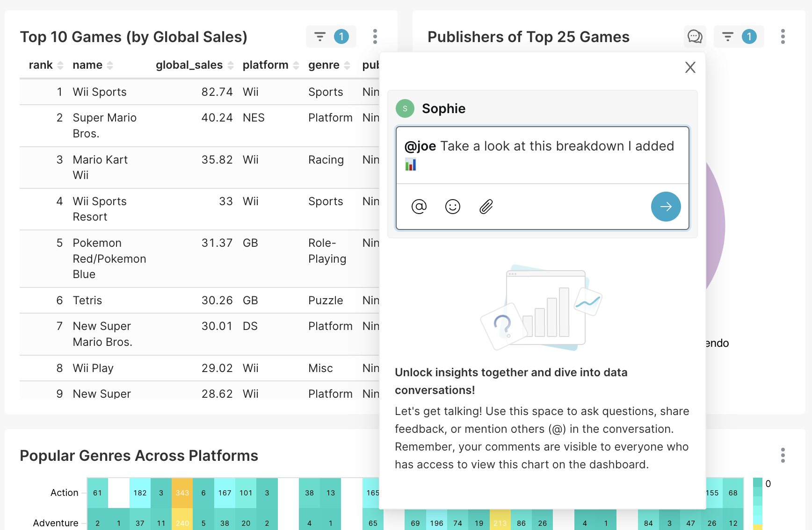This screenshot has width=812, height=530.
Task: Click the heatmap color legend scale
Action: (758, 504)
